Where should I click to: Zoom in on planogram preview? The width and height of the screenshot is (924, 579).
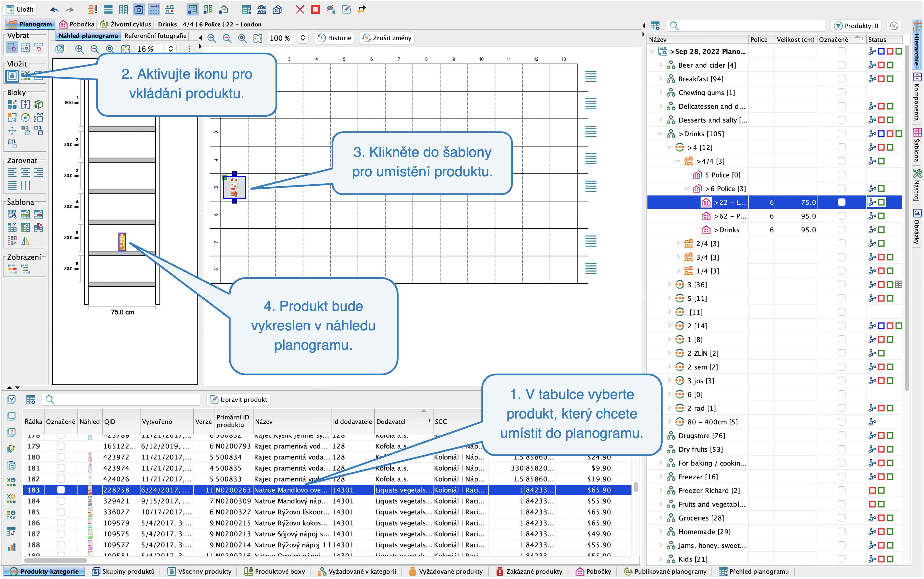point(79,49)
